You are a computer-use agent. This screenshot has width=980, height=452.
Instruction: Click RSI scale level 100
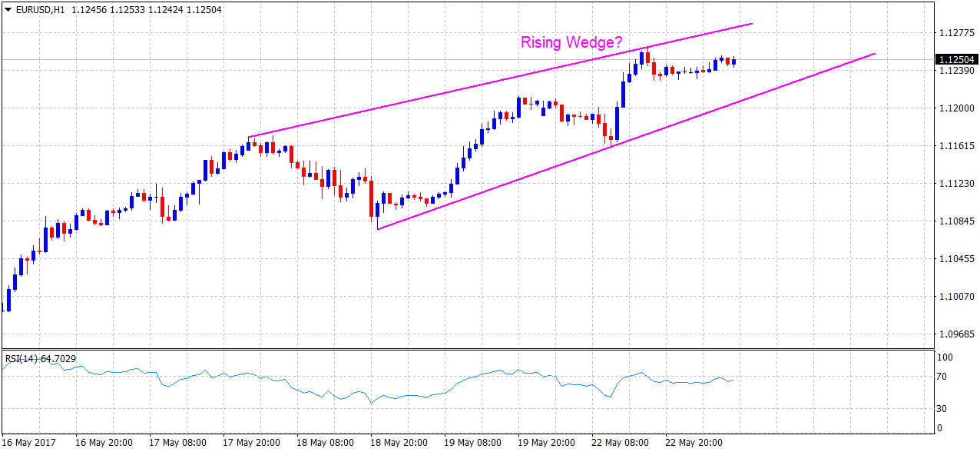[945, 357]
